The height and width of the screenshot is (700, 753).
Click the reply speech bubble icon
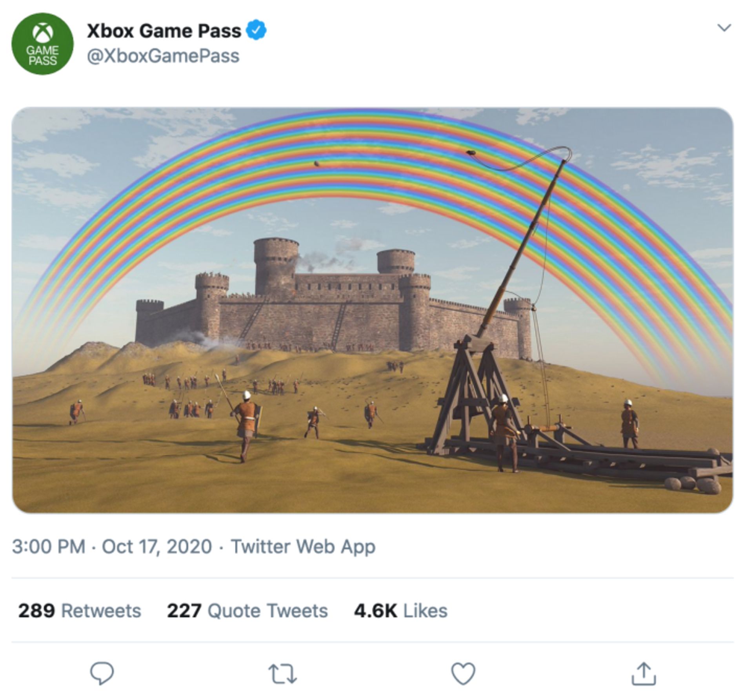coord(102,673)
